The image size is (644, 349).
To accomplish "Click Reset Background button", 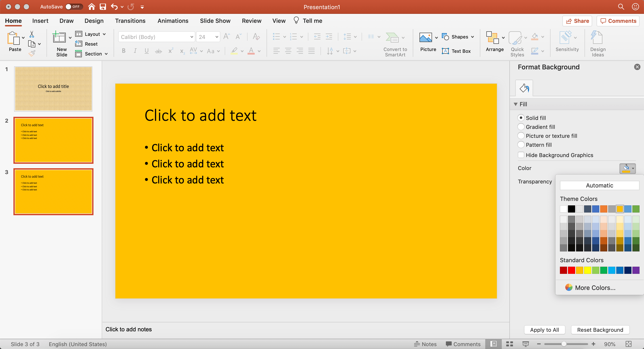I will coord(600,330).
